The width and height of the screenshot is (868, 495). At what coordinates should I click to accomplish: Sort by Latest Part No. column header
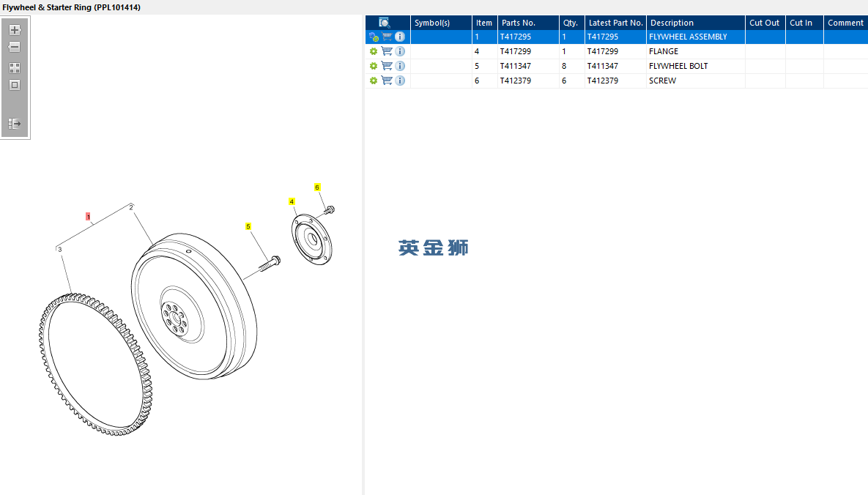click(615, 23)
